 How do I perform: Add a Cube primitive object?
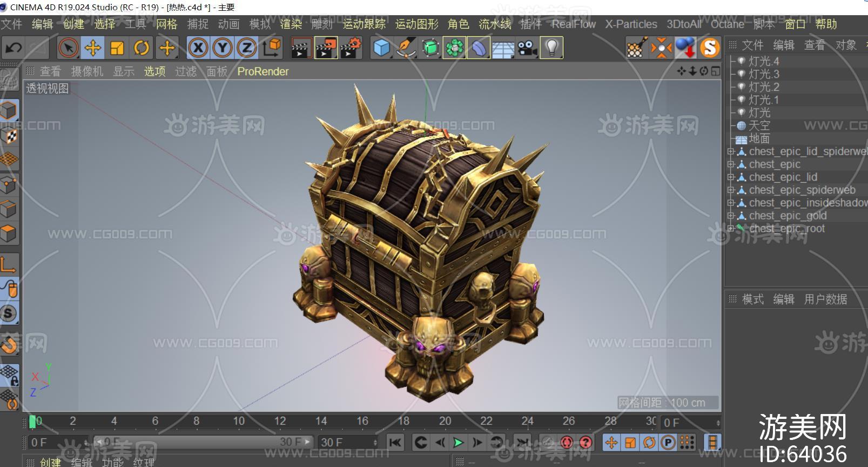(x=382, y=48)
